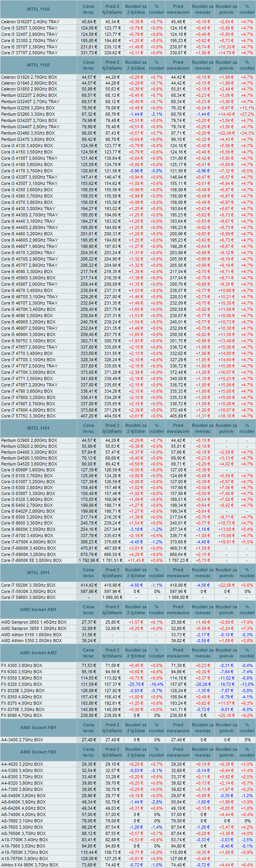Click 'Rozdiel za mesiac' header in AMD Socket FM2 section
This screenshot has height=868, width=256.
(x=203, y=752)
